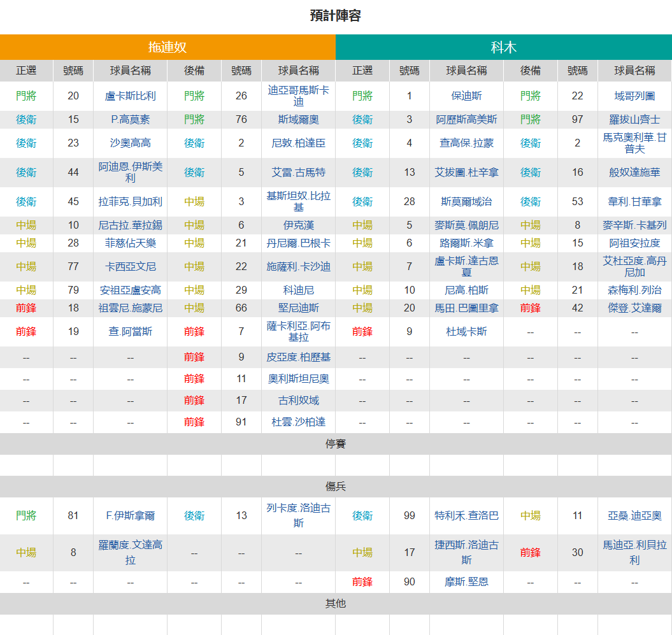
Task: Click player name 保迪斯
Action: pyautogui.click(x=466, y=96)
